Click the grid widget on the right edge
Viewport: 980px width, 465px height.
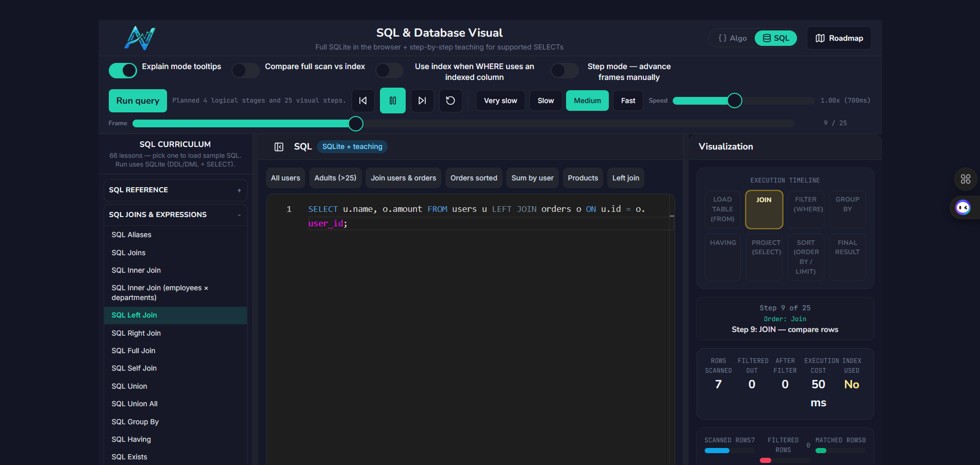966,179
